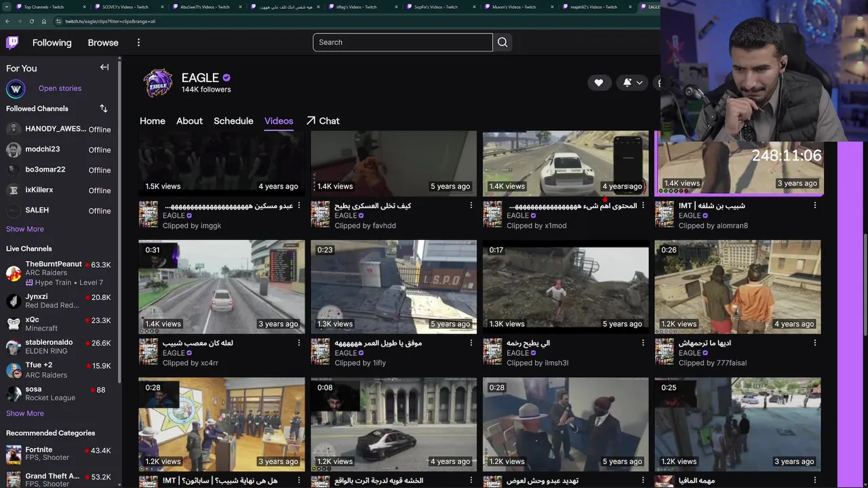868x488 pixels.
Task: Play the 0:26 clip thumbnail
Action: click(x=738, y=287)
